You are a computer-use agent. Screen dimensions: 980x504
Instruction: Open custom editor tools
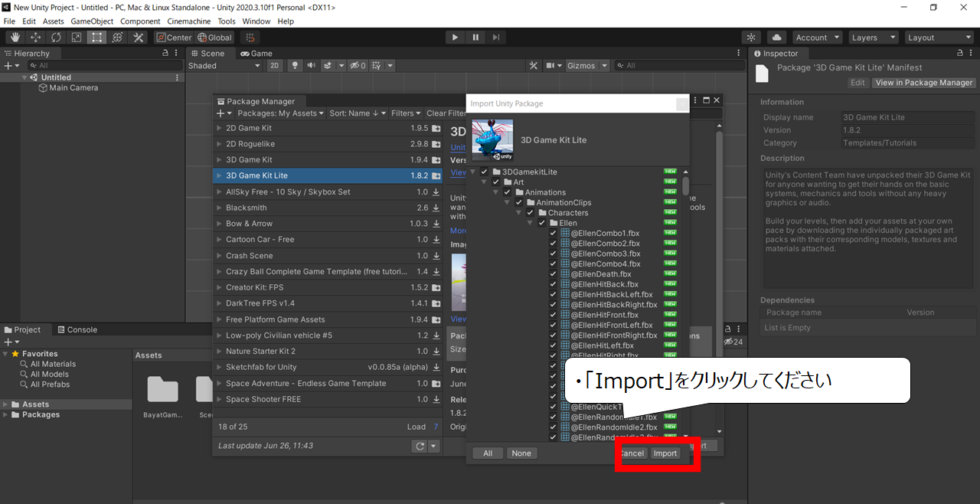(139, 38)
